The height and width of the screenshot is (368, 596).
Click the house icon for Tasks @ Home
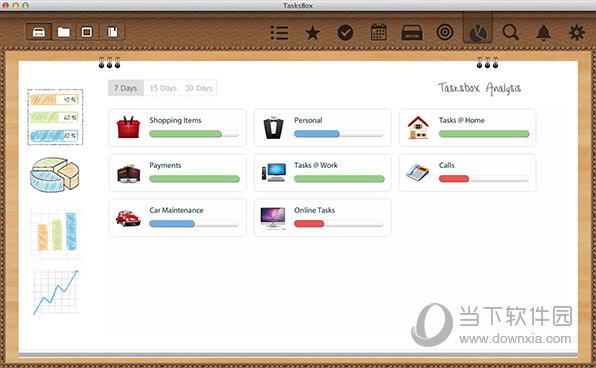coord(418,127)
